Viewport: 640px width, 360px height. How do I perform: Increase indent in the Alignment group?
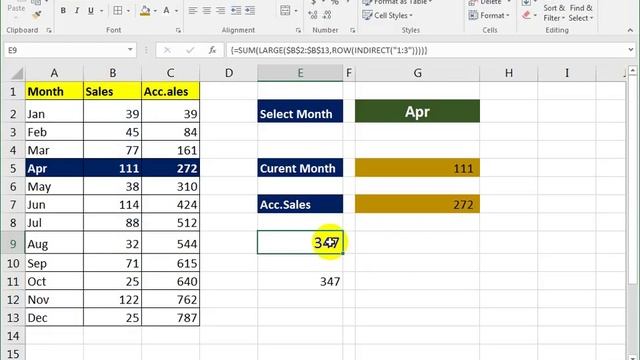(250, 11)
